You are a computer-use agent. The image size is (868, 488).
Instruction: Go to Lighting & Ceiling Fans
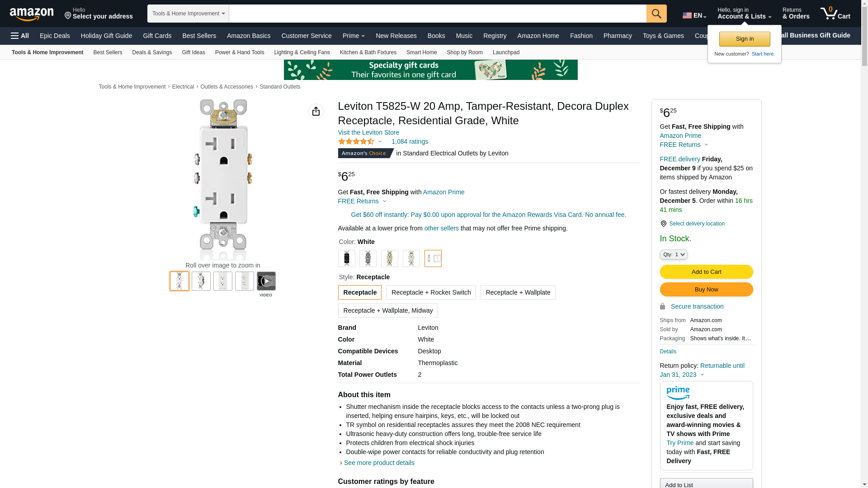(x=302, y=52)
